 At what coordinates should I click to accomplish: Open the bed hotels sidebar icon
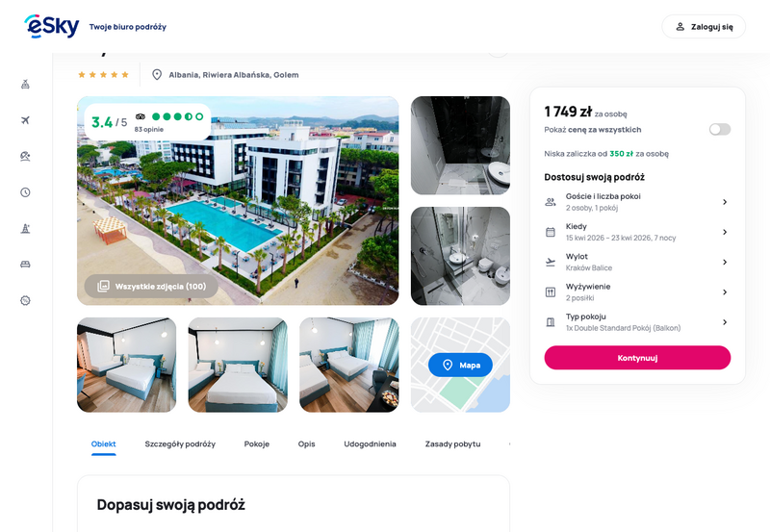pyautogui.click(x=26, y=265)
